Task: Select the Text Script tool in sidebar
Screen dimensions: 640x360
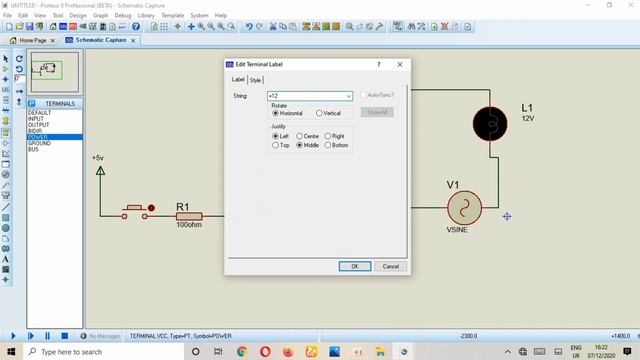Action: (x=6, y=100)
